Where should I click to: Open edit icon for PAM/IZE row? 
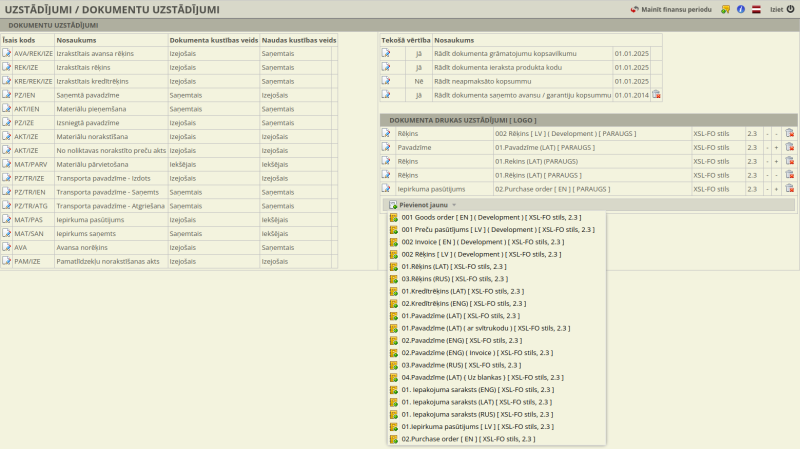[7, 260]
